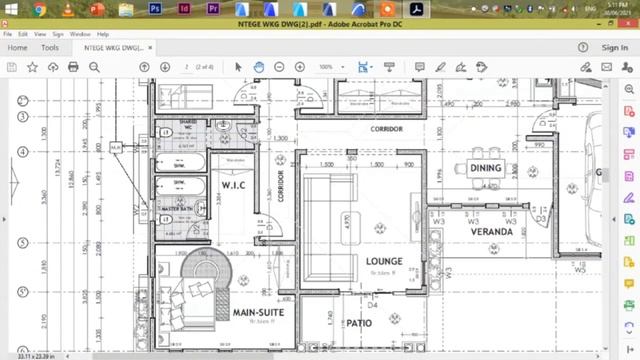This screenshot has height=360, width=640.
Task: Open the green Compare Files tool icon
Action: pyautogui.click(x=629, y=240)
